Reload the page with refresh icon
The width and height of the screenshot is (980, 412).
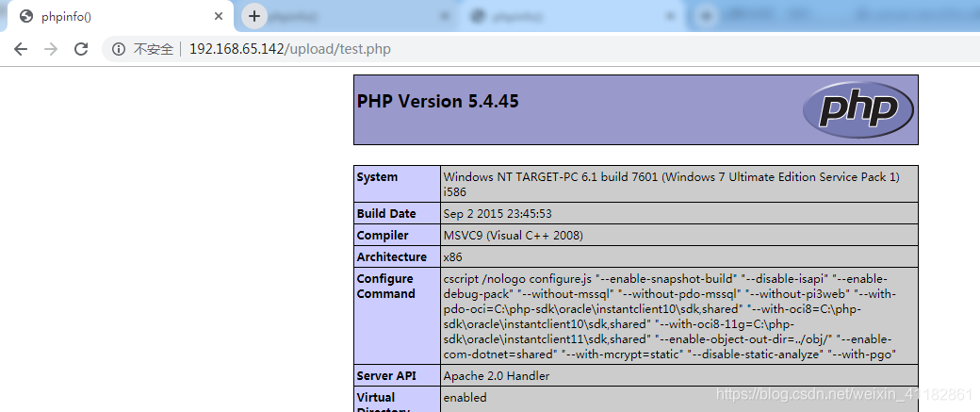coord(81,49)
